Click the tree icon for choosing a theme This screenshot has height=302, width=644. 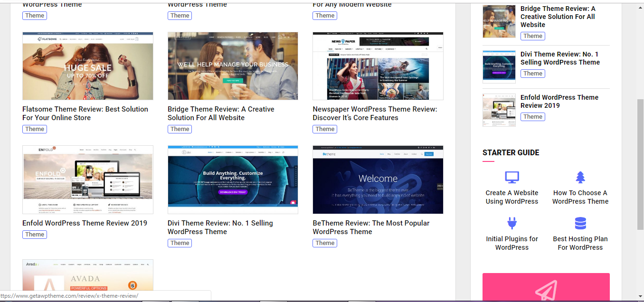580,178
